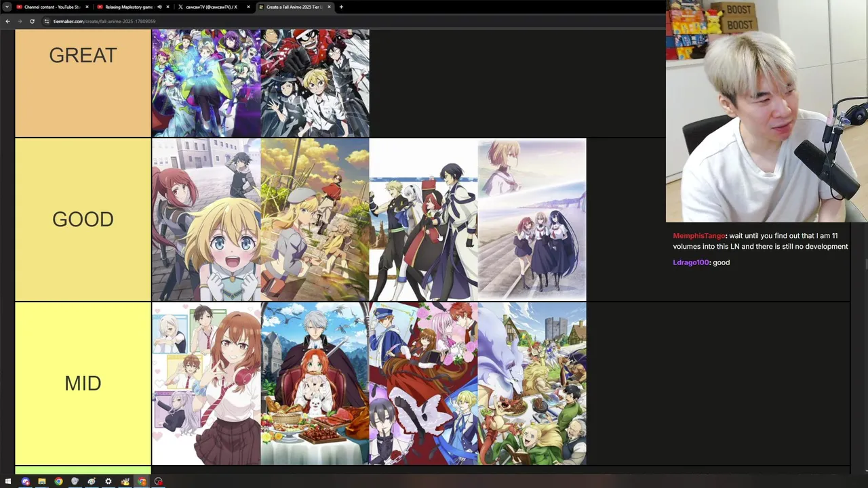Close the Channel content YouTube tab
868x488 pixels.
pos(87,7)
